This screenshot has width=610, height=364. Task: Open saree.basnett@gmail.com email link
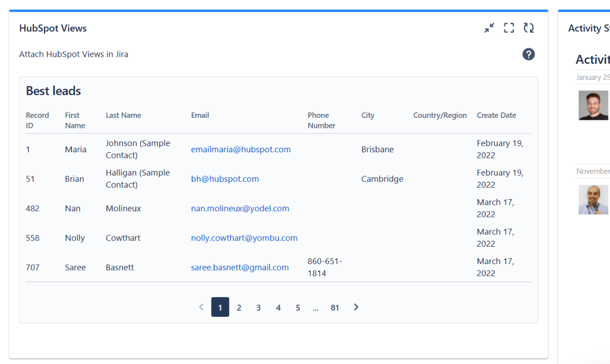click(x=239, y=267)
